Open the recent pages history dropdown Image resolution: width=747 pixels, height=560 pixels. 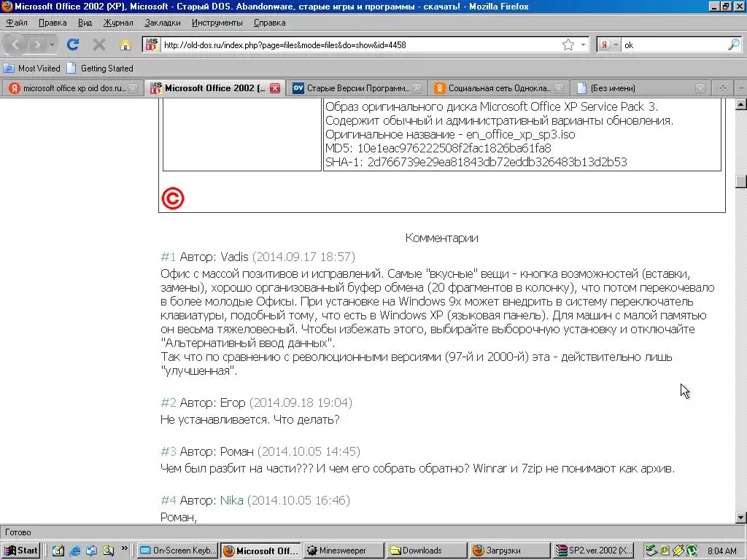coord(52,44)
